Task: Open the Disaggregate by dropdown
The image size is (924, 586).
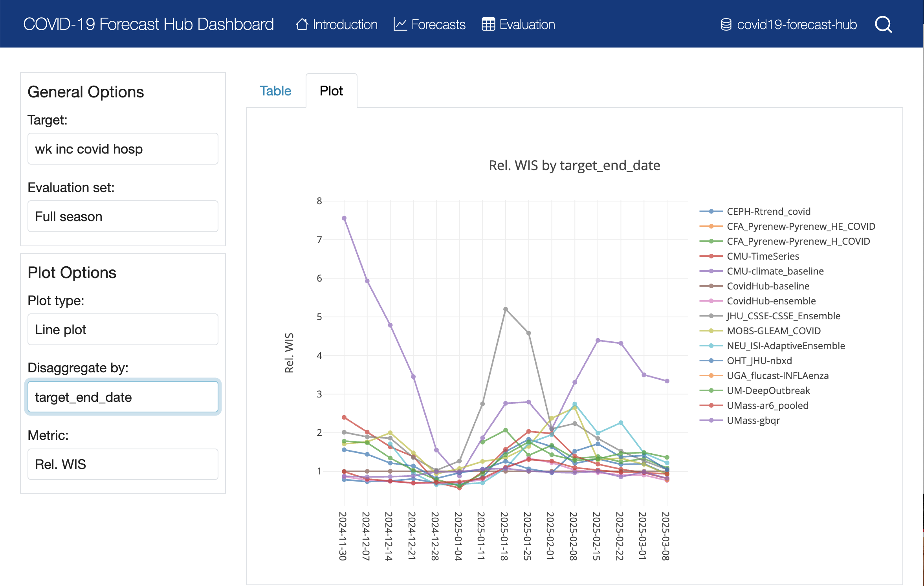Action: pyautogui.click(x=123, y=397)
